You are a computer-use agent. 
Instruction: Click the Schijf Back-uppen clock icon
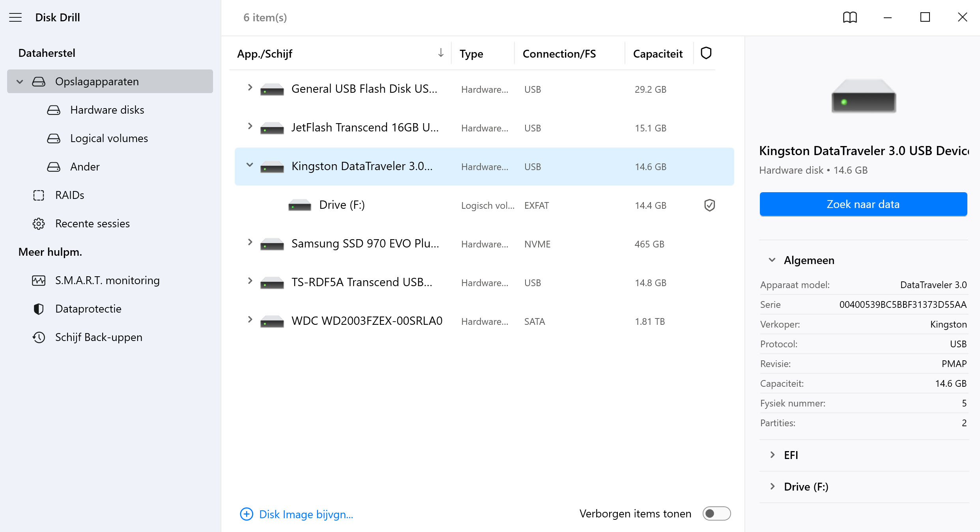(39, 337)
